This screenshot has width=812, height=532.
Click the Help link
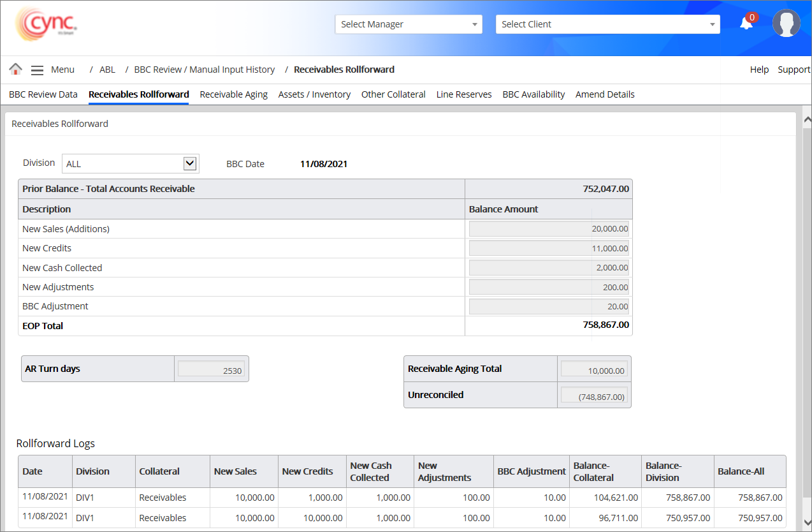pos(759,70)
